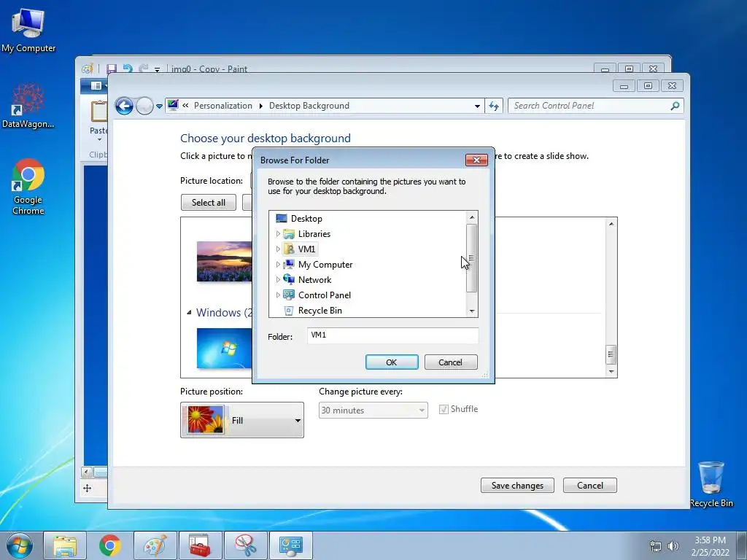Screen dimensions: 747x560
Task: Open Chrome from the taskbar
Action: [109, 545]
